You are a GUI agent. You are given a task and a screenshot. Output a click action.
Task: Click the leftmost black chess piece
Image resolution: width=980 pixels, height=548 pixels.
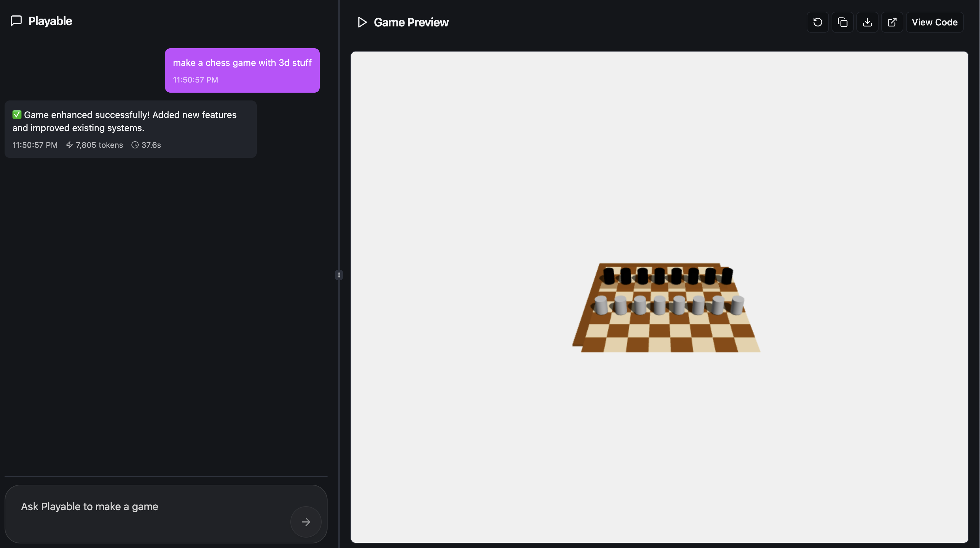click(x=609, y=276)
